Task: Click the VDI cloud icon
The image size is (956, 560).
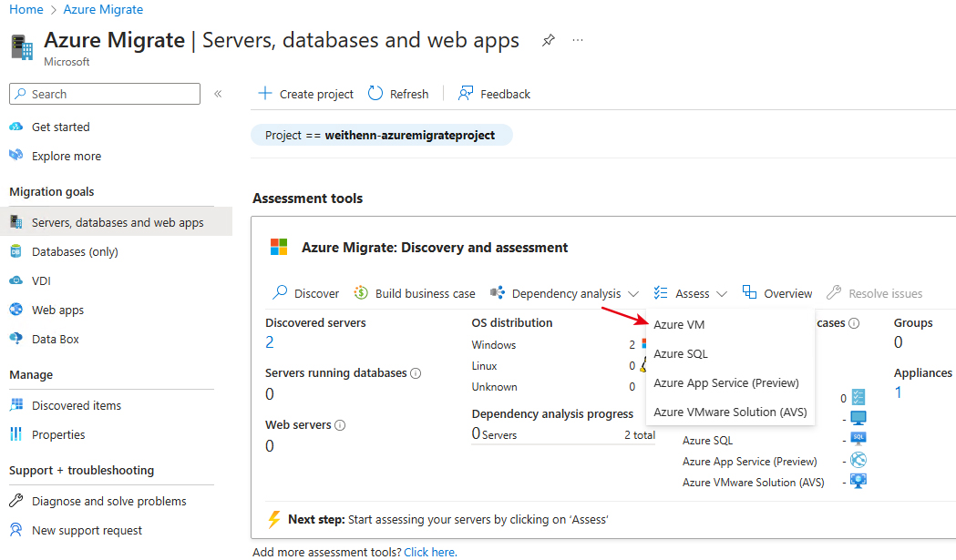Action: (15, 280)
